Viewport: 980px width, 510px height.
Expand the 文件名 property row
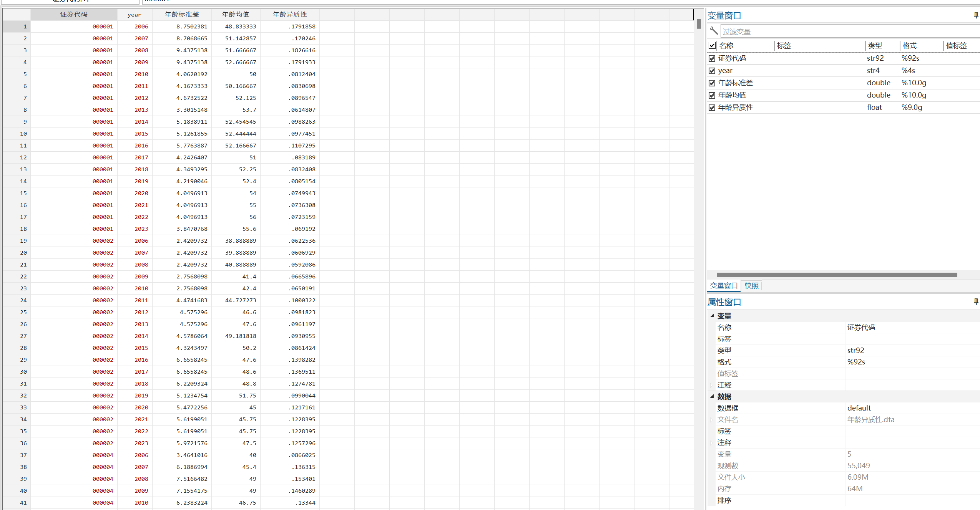(x=711, y=420)
